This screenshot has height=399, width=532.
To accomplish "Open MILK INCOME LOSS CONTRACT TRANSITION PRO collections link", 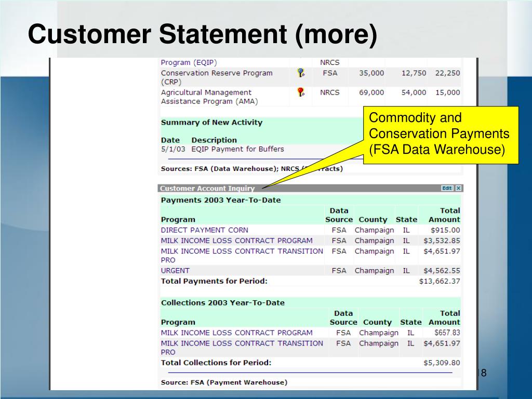I will click(x=242, y=348).
